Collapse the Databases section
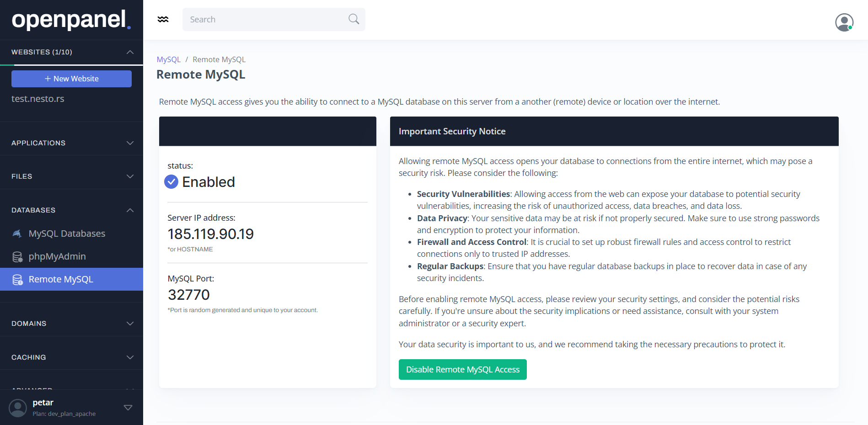The width and height of the screenshot is (868, 425). [130, 210]
